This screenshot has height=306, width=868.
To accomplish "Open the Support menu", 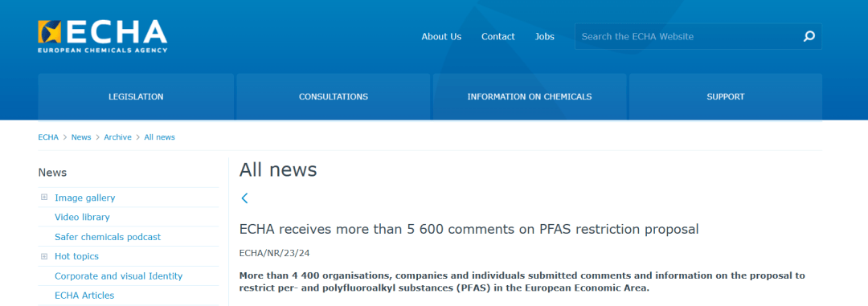I will pyautogui.click(x=725, y=96).
